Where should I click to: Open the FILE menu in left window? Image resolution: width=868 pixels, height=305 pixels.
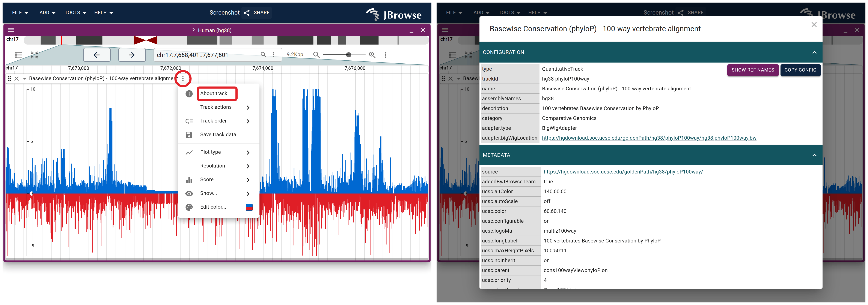[20, 13]
